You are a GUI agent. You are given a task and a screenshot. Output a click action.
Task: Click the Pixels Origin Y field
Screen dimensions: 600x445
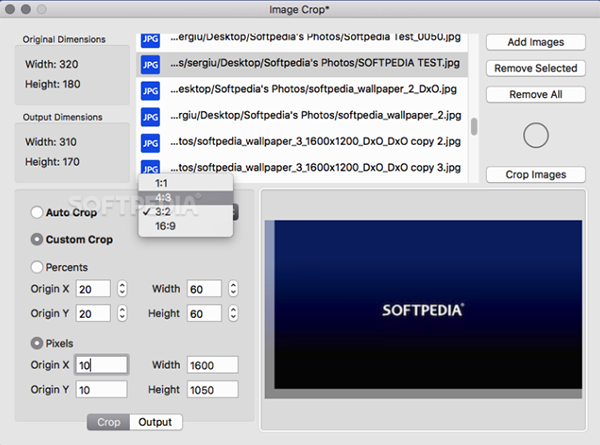(x=101, y=390)
